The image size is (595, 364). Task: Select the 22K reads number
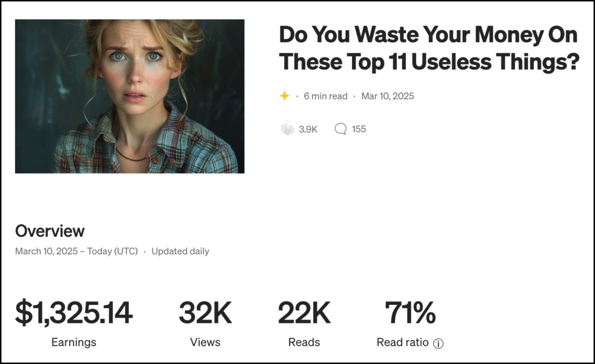304,313
